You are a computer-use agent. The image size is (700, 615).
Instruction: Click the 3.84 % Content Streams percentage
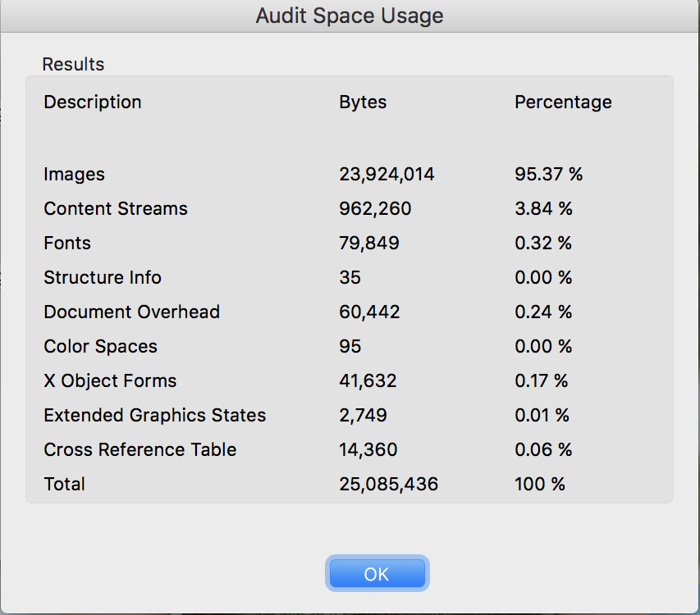click(x=543, y=209)
